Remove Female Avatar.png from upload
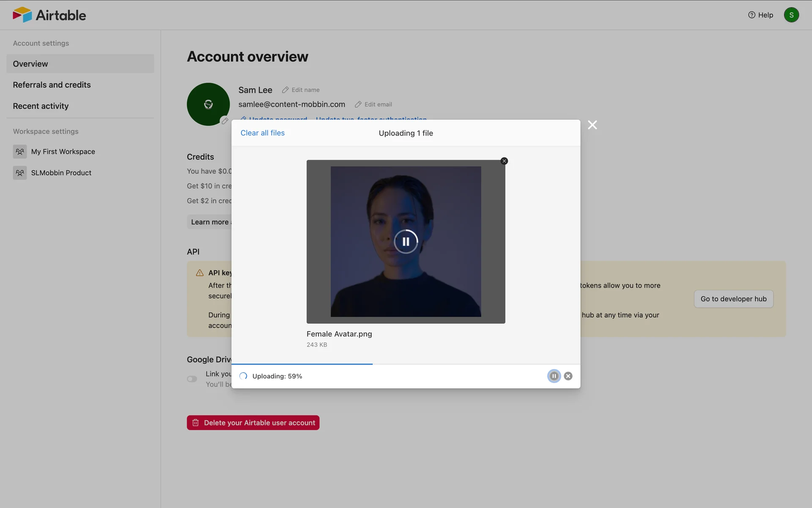The width and height of the screenshot is (812, 508). 504,161
